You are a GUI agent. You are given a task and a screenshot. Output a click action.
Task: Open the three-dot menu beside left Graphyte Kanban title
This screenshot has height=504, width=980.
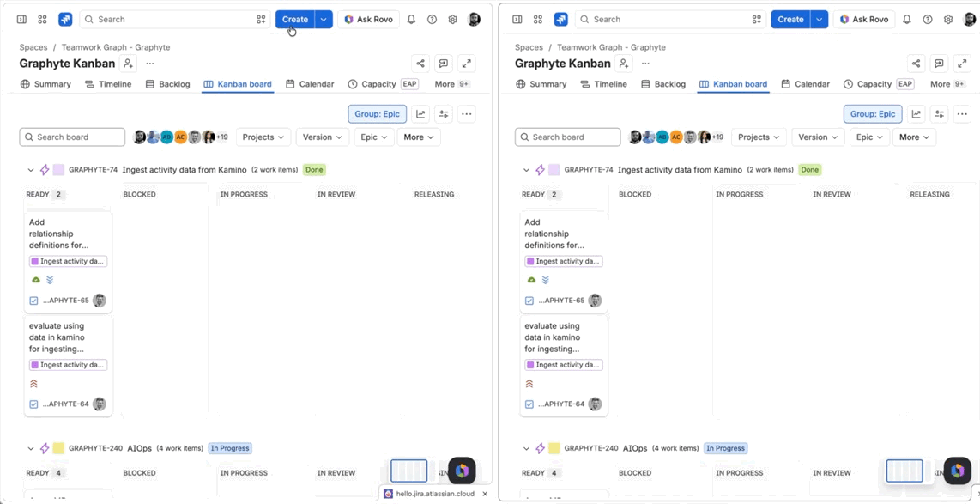(150, 64)
